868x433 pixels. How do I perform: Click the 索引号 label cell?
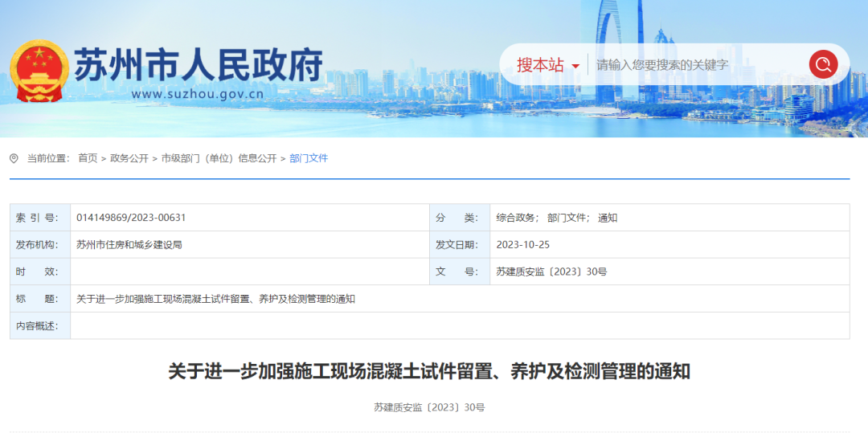point(40,218)
